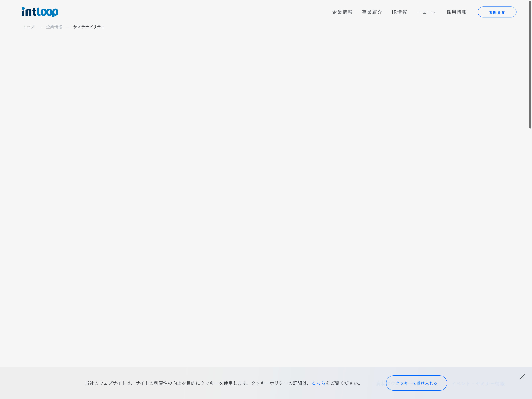The image size is (532, 399).
Task: Go to トップ via the breadcrumb
Action: [x=29, y=27]
